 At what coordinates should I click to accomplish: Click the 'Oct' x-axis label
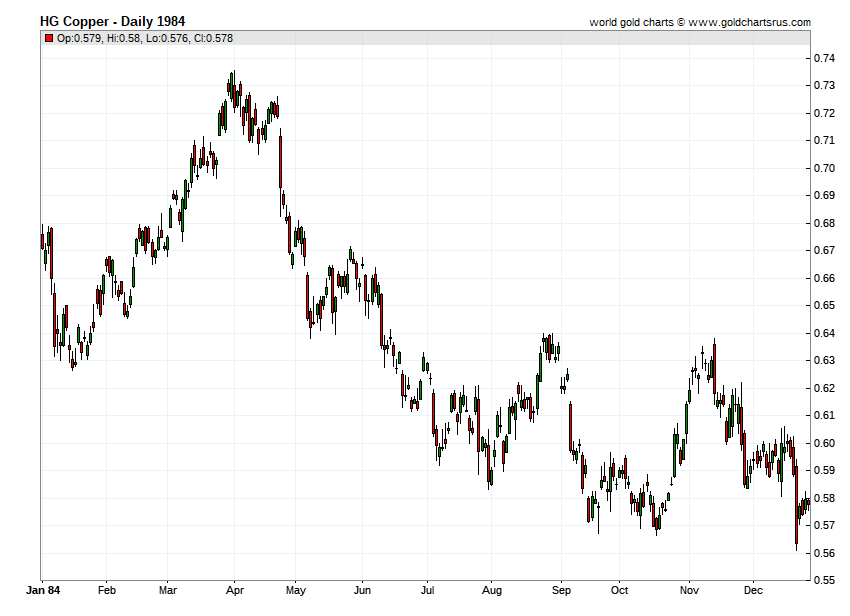click(x=619, y=590)
